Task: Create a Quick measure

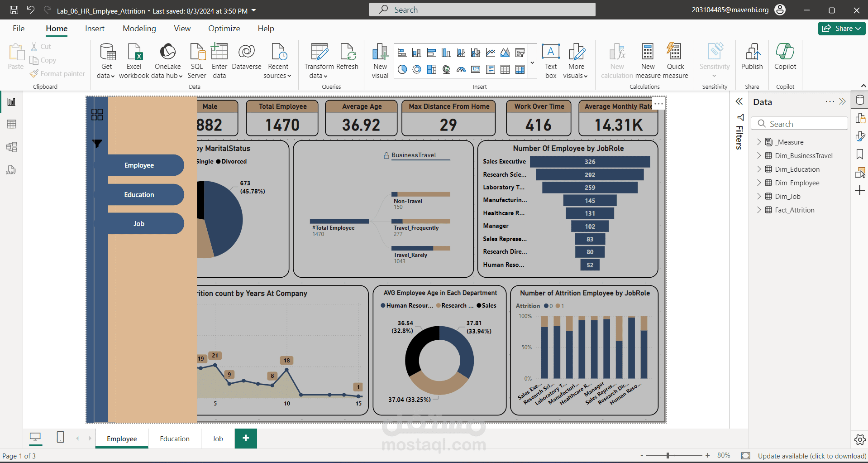Action: (675, 61)
